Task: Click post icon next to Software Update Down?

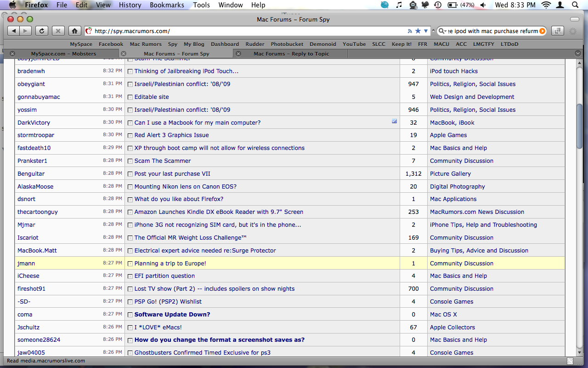Action: click(130, 315)
